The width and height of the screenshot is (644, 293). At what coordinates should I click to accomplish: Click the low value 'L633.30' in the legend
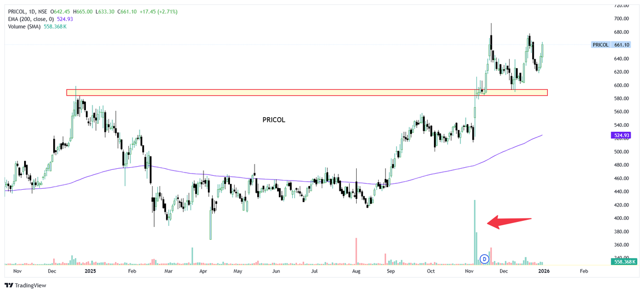pos(106,11)
